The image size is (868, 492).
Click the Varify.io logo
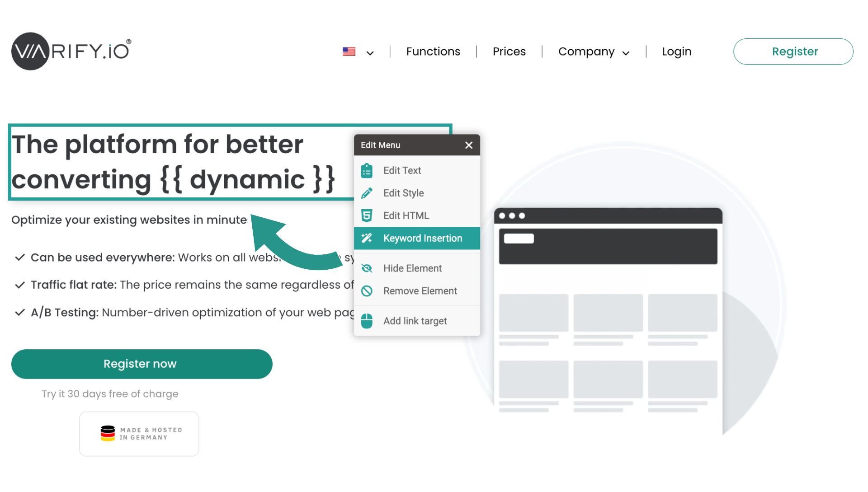pyautogui.click(x=71, y=51)
